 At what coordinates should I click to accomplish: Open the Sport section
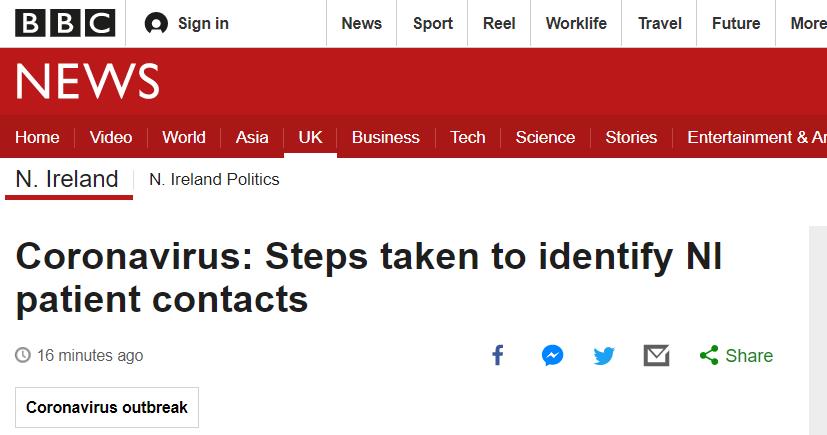coord(432,24)
